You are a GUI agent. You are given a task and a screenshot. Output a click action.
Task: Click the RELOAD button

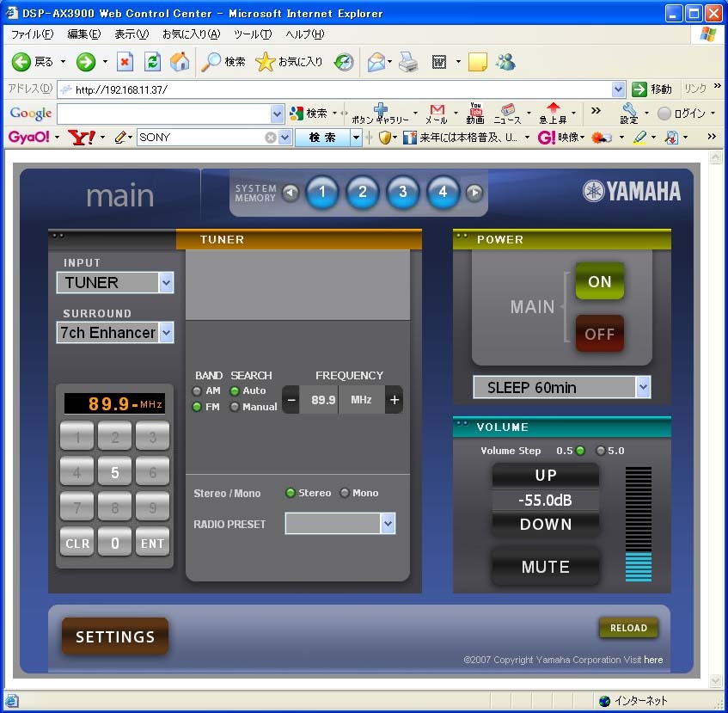[x=628, y=628]
